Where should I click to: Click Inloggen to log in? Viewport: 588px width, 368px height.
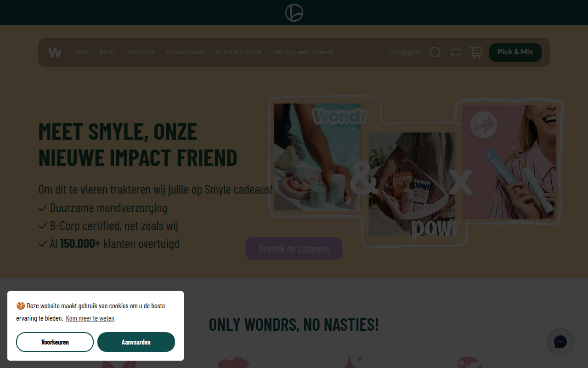(x=405, y=52)
